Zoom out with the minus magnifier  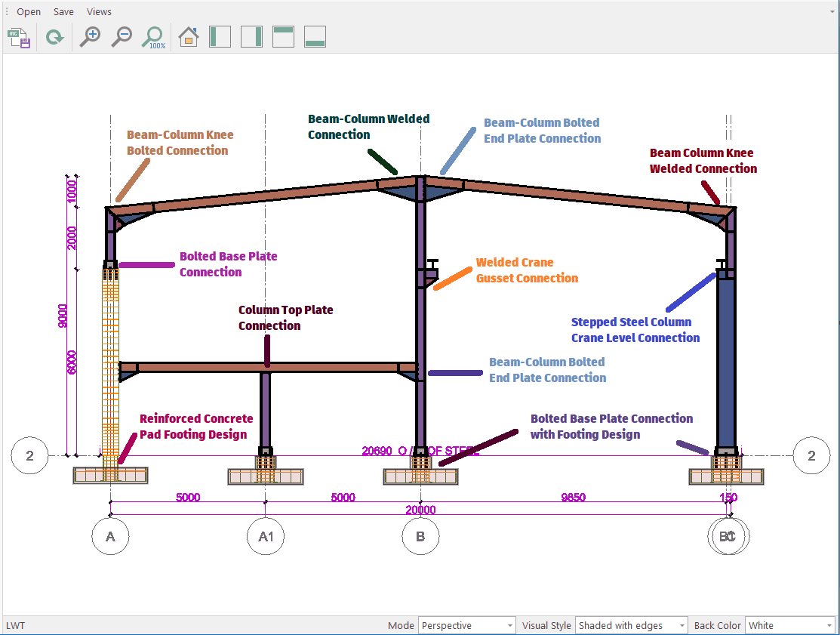(122, 37)
